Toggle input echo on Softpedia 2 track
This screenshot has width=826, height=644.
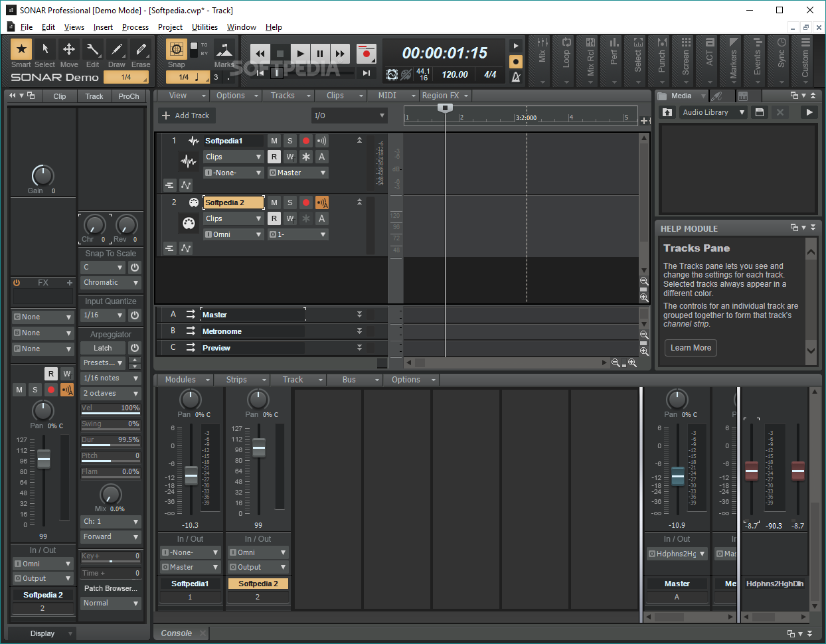click(x=322, y=202)
